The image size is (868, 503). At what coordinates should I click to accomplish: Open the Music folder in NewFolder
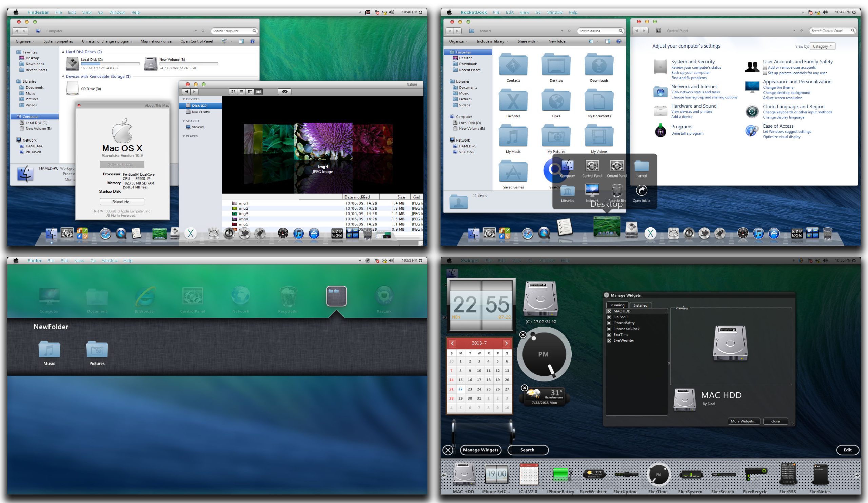pyautogui.click(x=49, y=350)
